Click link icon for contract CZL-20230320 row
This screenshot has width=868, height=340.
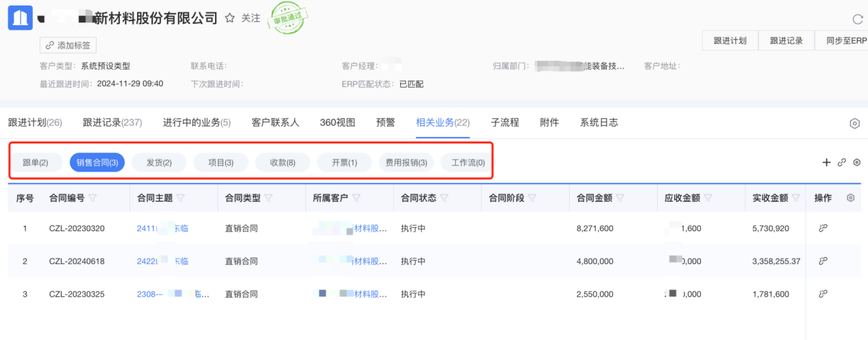(x=823, y=228)
